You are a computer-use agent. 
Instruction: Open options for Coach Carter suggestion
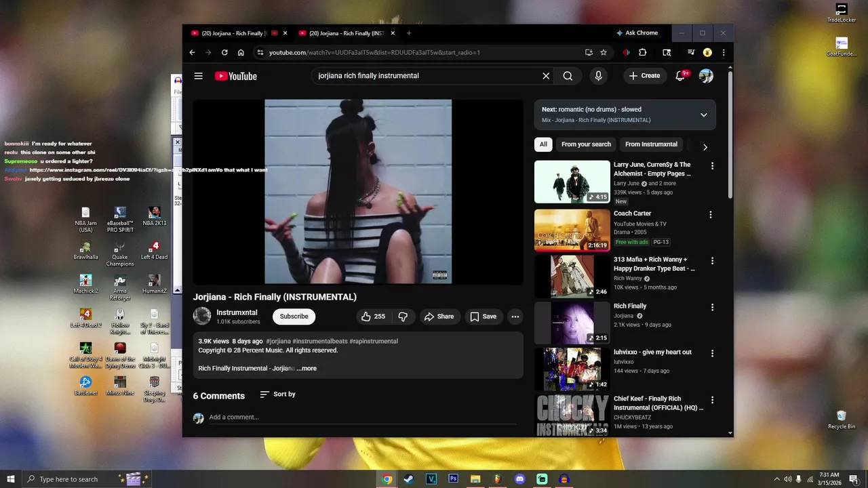pyautogui.click(x=711, y=215)
